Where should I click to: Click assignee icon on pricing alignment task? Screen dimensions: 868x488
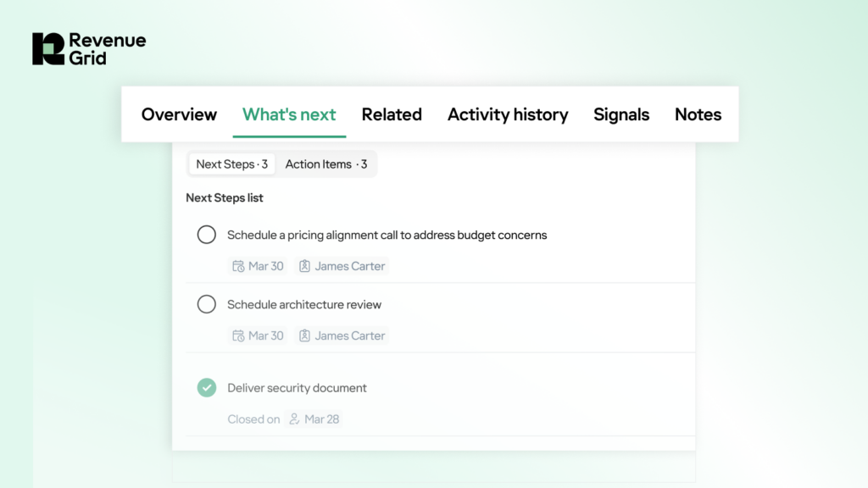304,266
